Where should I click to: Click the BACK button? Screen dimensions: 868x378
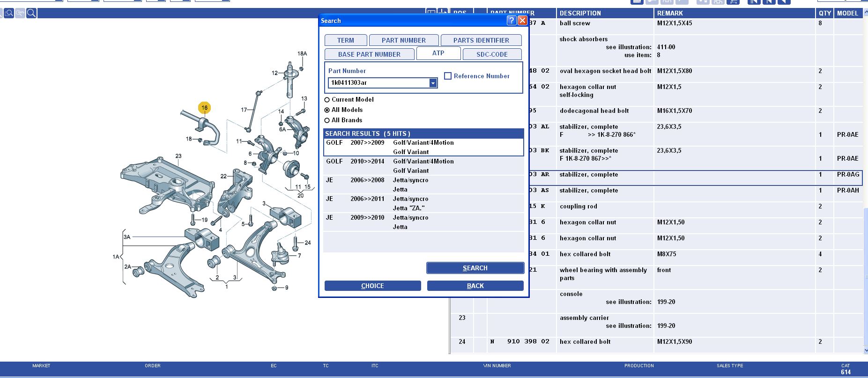click(x=475, y=286)
